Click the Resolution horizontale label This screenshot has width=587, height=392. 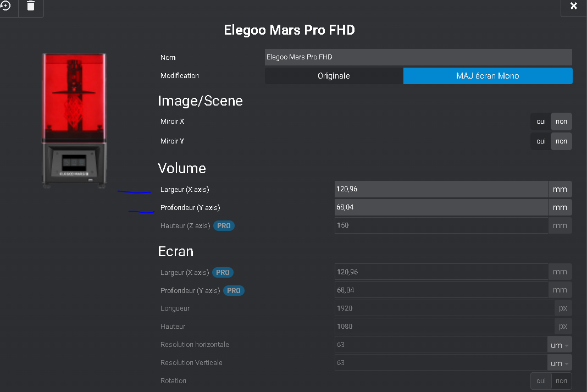pyautogui.click(x=195, y=345)
